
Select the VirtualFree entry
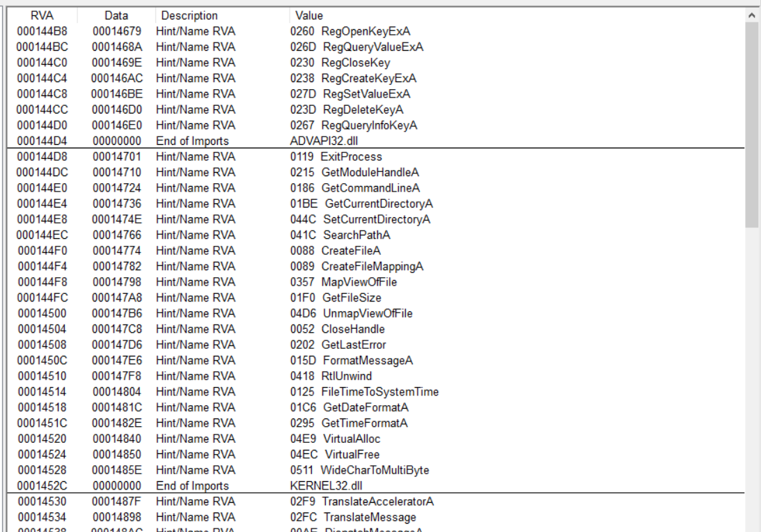coord(376,454)
